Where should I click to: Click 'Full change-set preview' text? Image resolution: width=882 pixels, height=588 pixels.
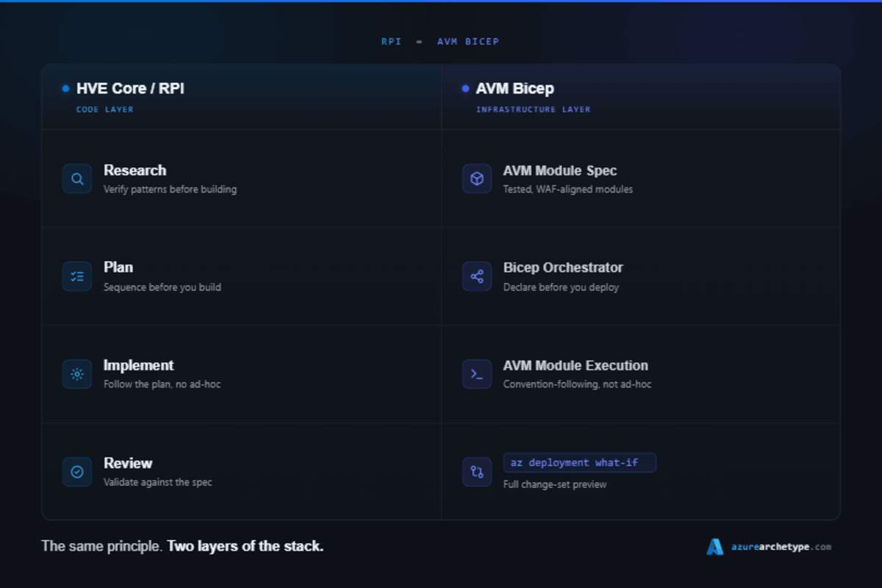pyautogui.click(x=555, y=485)
